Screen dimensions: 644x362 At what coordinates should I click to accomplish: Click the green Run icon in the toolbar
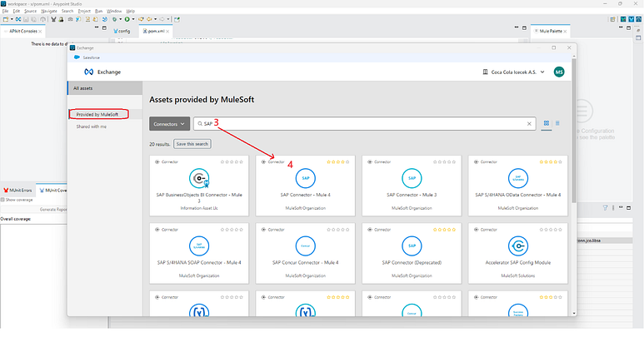(x=127, y=19)
